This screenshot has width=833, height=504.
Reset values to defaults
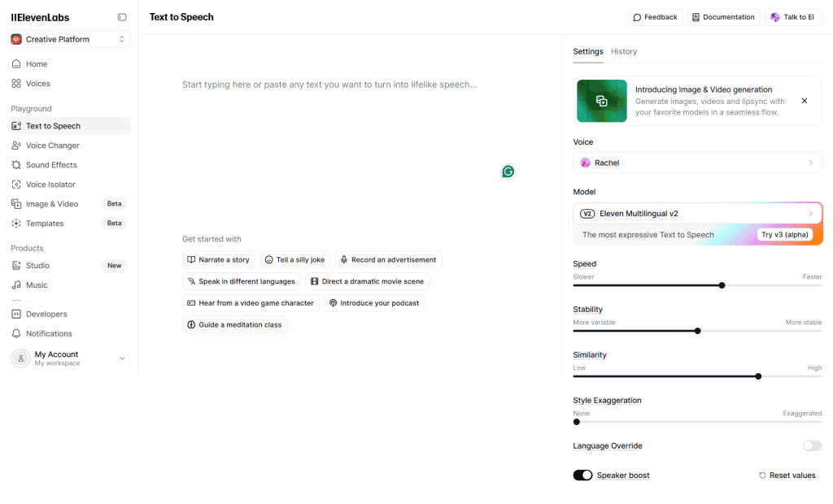(787, 475)
